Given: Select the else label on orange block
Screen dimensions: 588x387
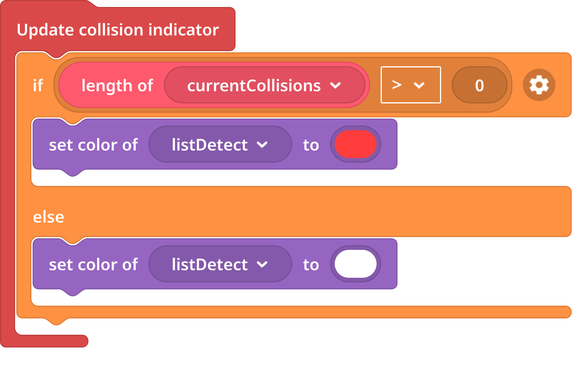Looking at the screenshot, I should coord(48,217).
